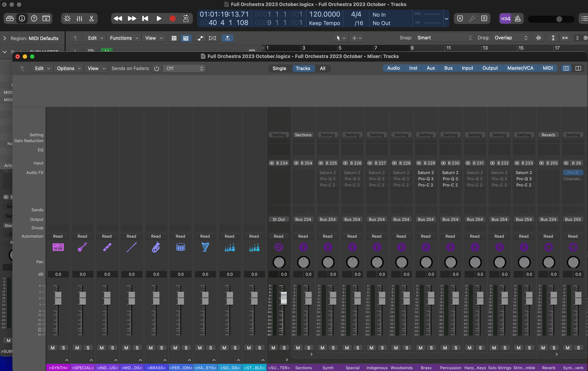The height and width of the screenshot is (371, 588).
Task: Click the Fast Forward transport button
Action: pos(132,18)
